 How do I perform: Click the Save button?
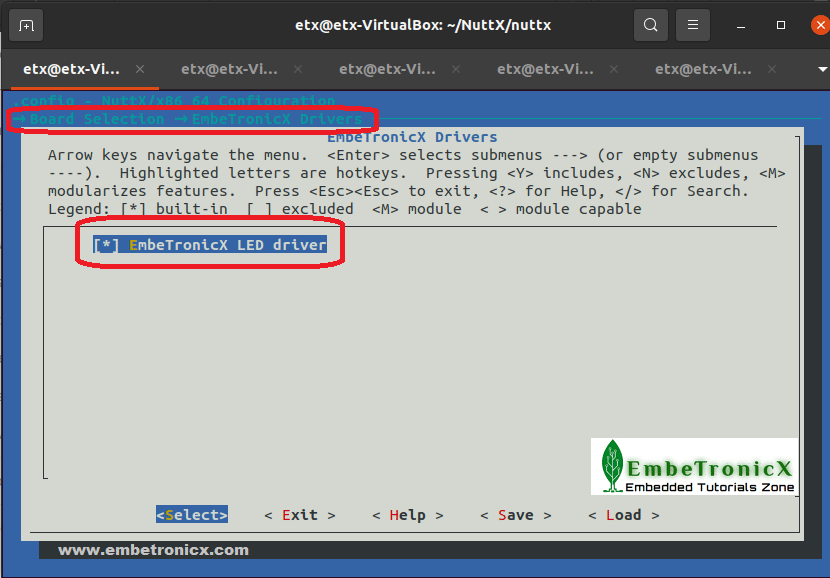point(516,514)
